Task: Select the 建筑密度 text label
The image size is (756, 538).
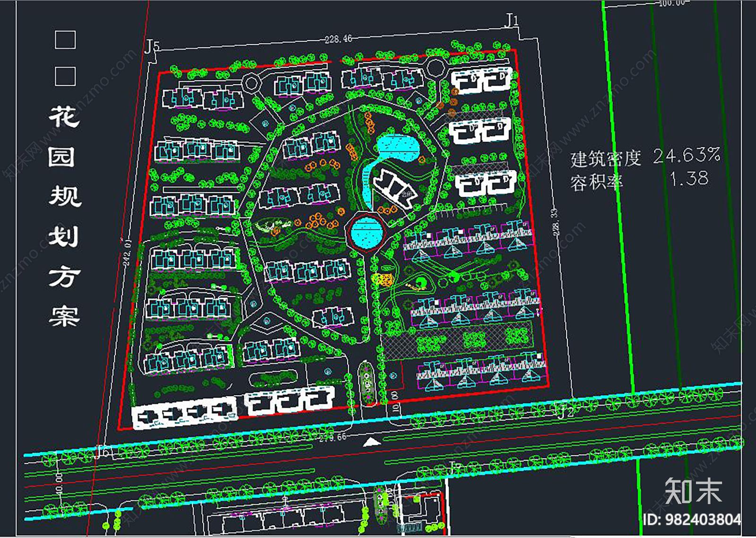Action: coord(605,159)
